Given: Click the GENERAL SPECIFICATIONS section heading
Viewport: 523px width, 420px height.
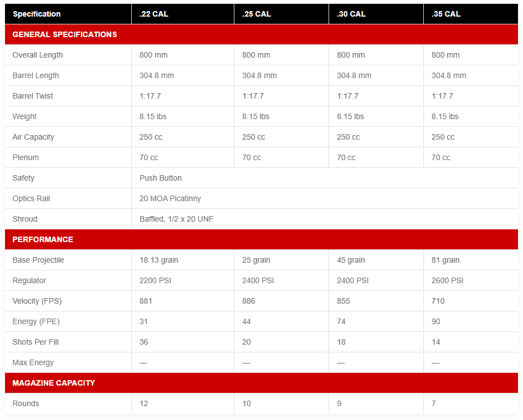Looking at the screenshot, I should pos(65,34).
